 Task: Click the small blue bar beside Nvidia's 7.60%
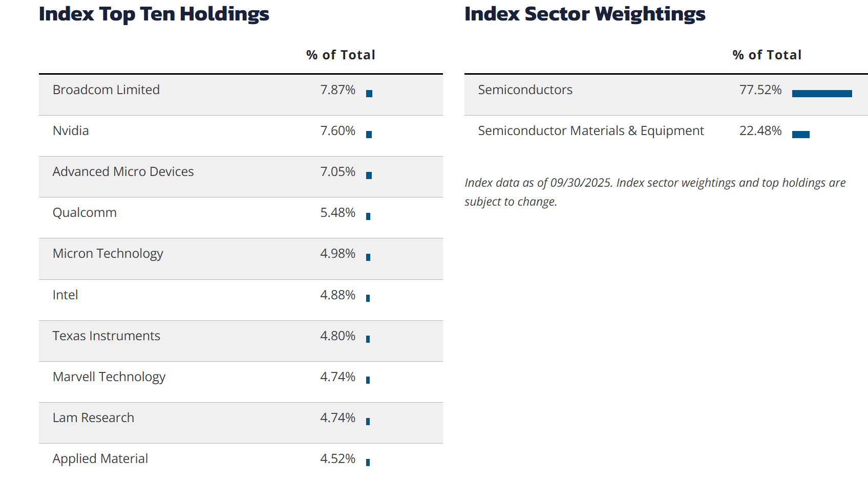[369, 135]
